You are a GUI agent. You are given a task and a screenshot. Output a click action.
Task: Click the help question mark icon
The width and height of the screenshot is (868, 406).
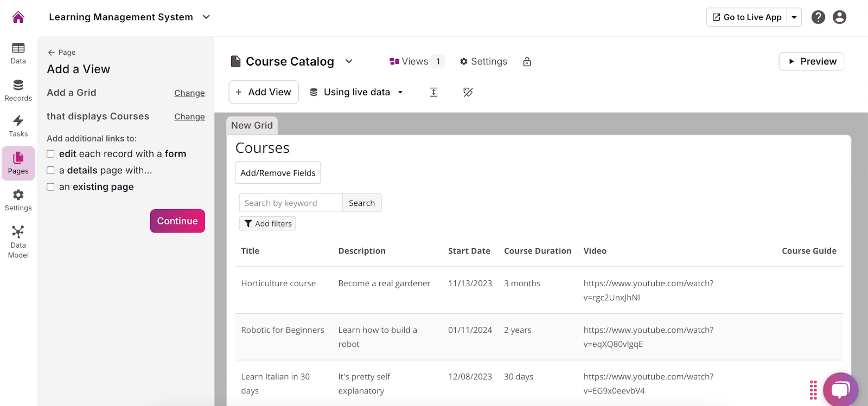818,17
